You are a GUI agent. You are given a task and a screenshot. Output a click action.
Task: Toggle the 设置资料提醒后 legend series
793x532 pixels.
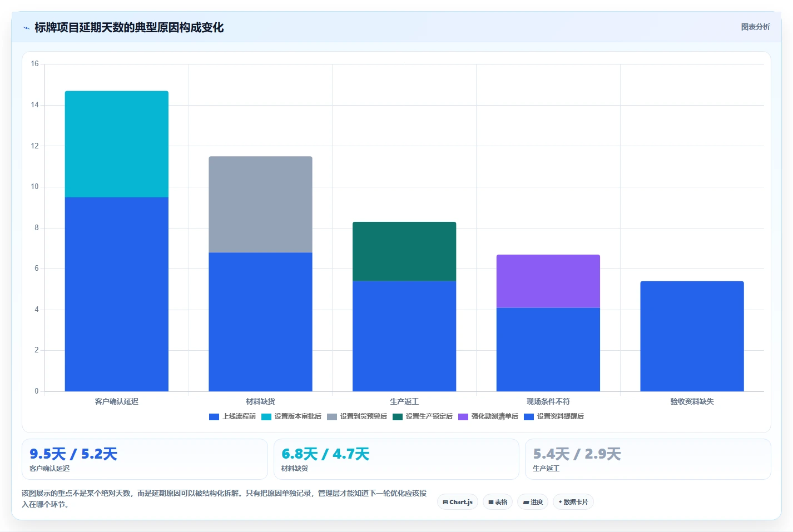coord(554,416)
